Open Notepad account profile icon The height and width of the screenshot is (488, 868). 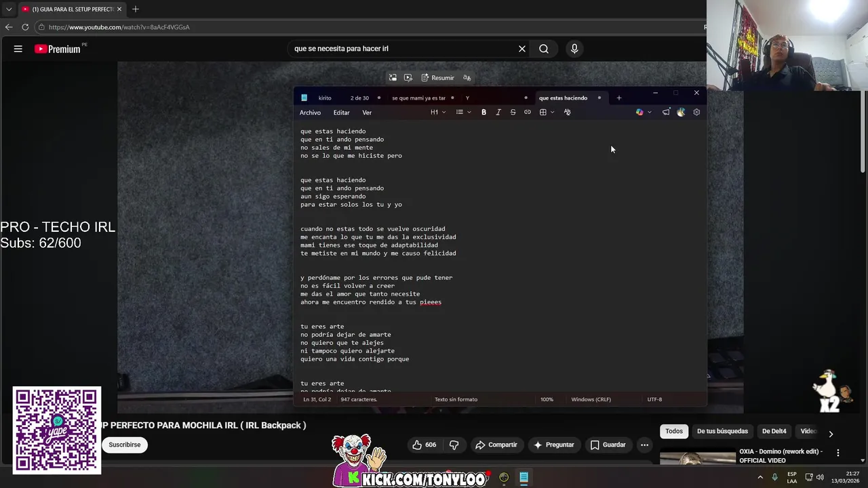(x=681, y=113)
